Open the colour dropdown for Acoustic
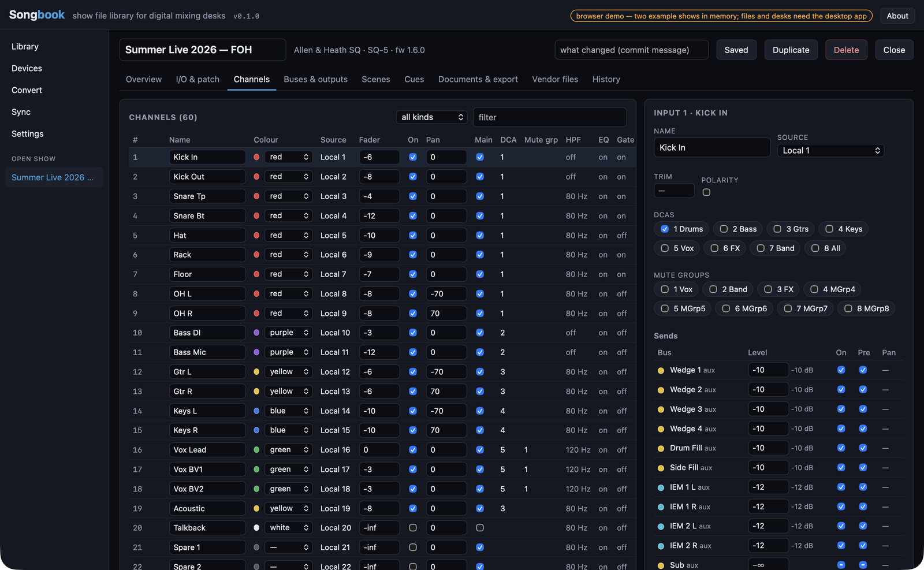Screen dimensions: 924x570 click(x=289, y=508)
